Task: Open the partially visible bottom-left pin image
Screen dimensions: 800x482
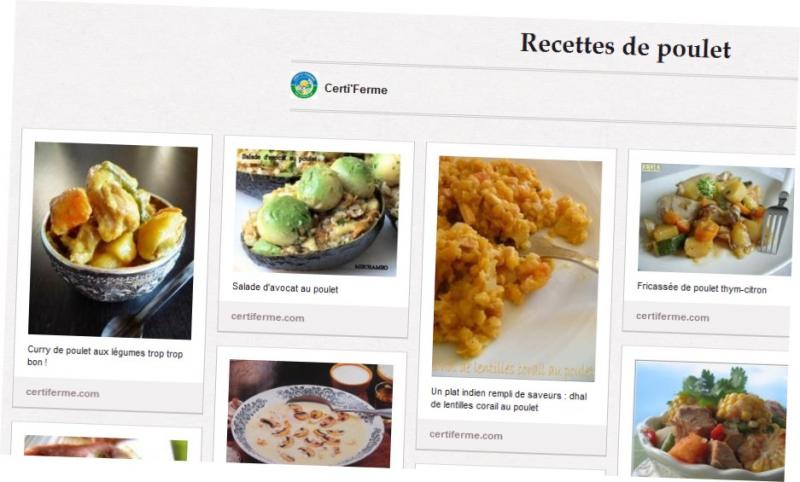Action: (106, 447)
